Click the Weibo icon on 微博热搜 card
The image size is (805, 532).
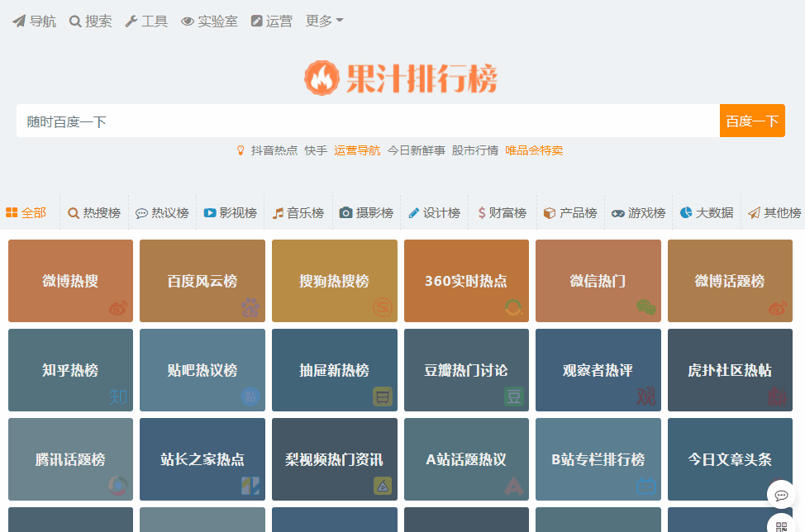(118, 308)
